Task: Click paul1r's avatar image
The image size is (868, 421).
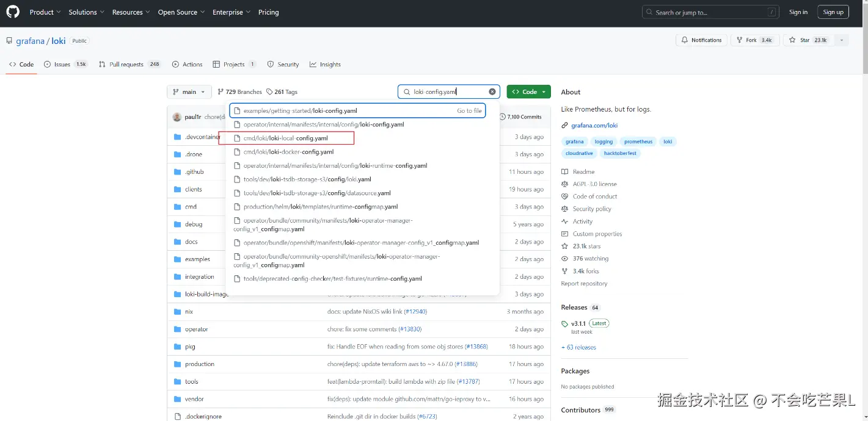Action: tap(177, 117)
